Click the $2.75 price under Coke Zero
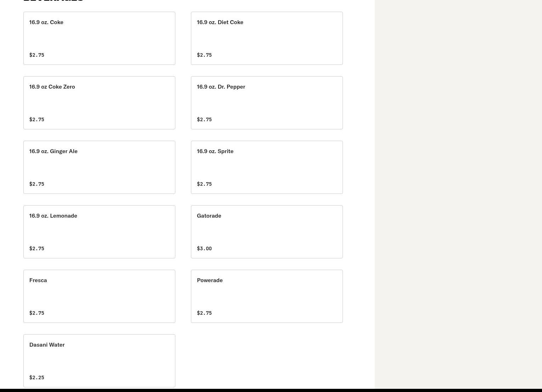This screenshot has height=392, width=542. click(37, 119)
